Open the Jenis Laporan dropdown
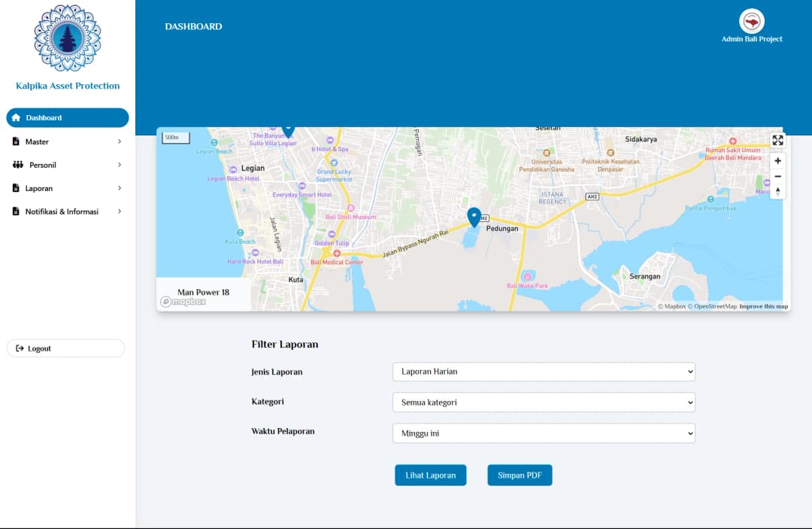Viewport: 812px width, 529px height. 544,372
